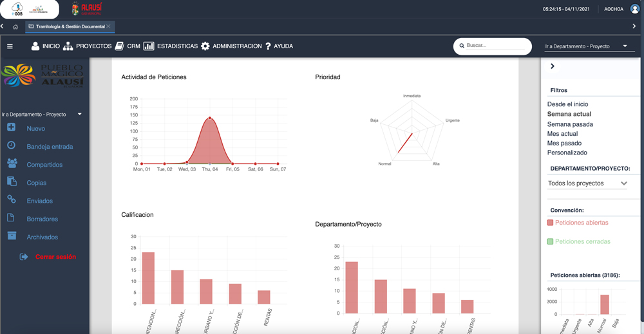Select the Archivados box icon

coord(12,236)
